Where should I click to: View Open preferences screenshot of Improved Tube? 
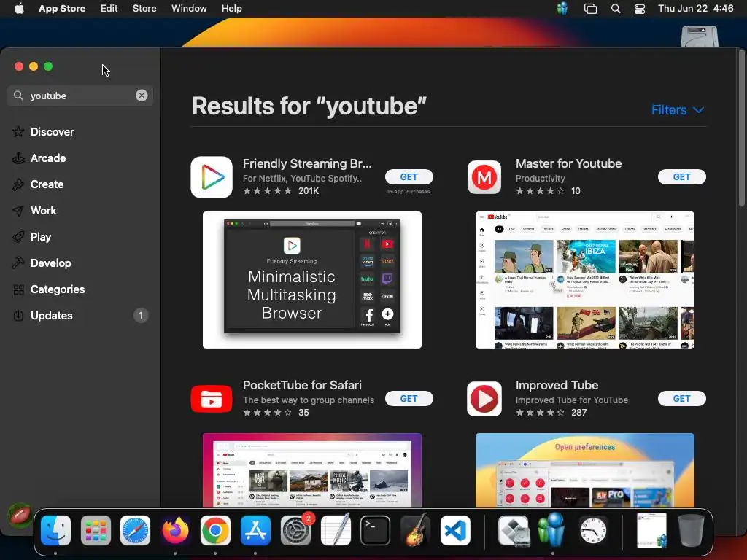click(584, 470)
